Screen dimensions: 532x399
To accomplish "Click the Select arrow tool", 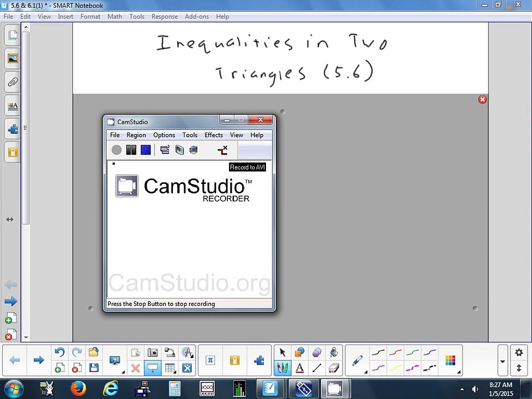I will coord(282,352).
